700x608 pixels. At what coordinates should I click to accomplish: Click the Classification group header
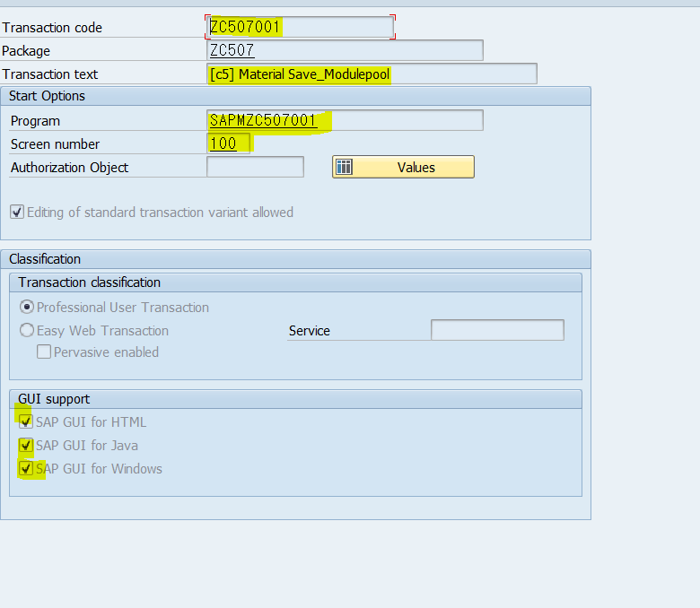(x=295, y=259)
